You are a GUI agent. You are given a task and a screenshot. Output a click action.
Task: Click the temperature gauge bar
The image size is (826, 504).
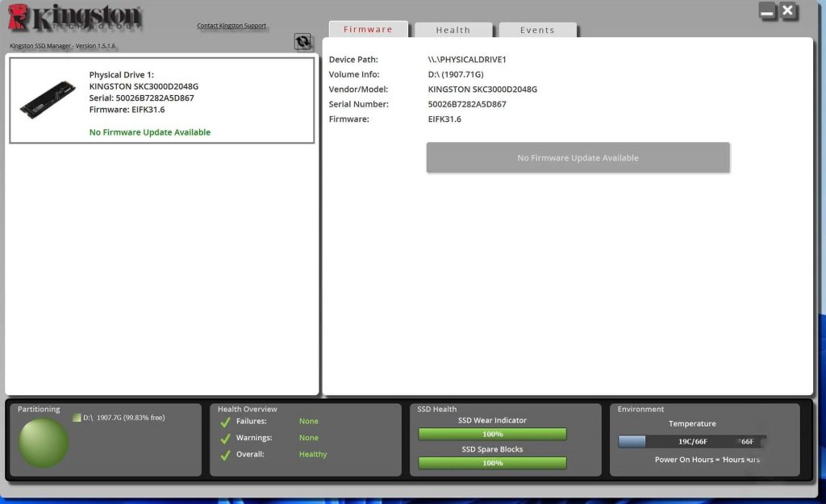point(691,442)
